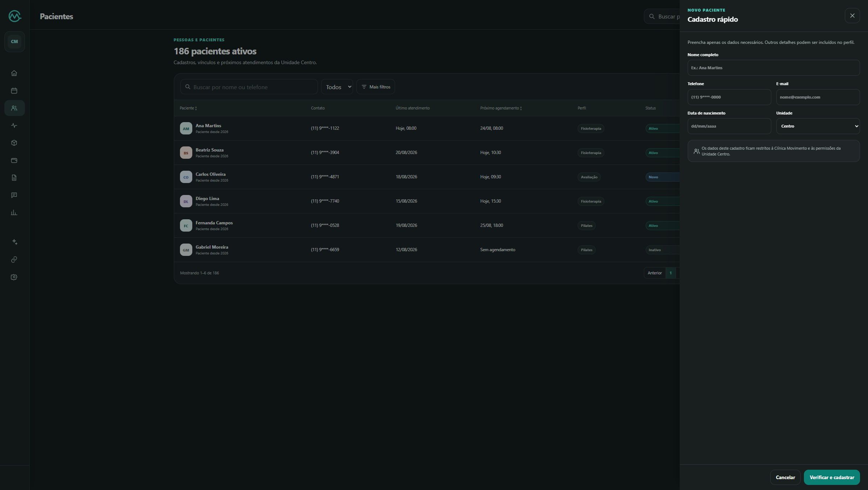This screenshot has height=490, width=868.
Task: Open the link integrations icon in sidebar
Action: point(14,259)
